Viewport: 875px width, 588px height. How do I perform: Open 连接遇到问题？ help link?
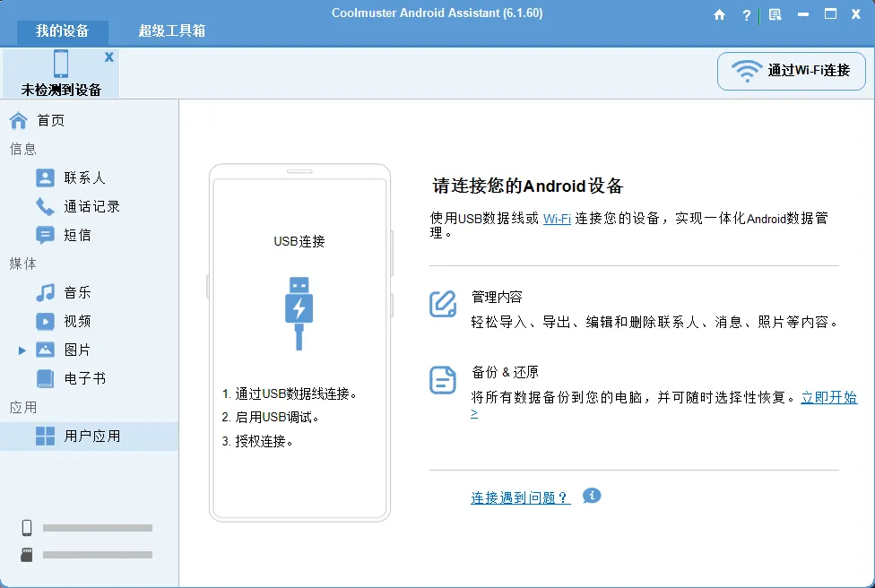[x=521, y=497]
